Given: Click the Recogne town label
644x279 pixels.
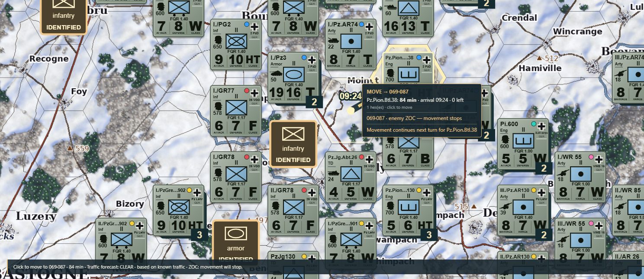Looking at the screenshot, I should [49, 58].
